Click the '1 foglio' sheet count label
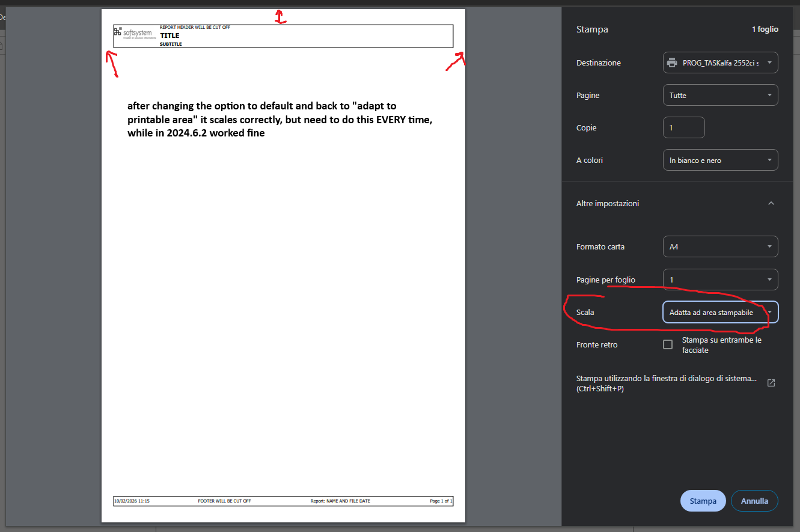Screen dimensions: 800x532 pos(765,29)
